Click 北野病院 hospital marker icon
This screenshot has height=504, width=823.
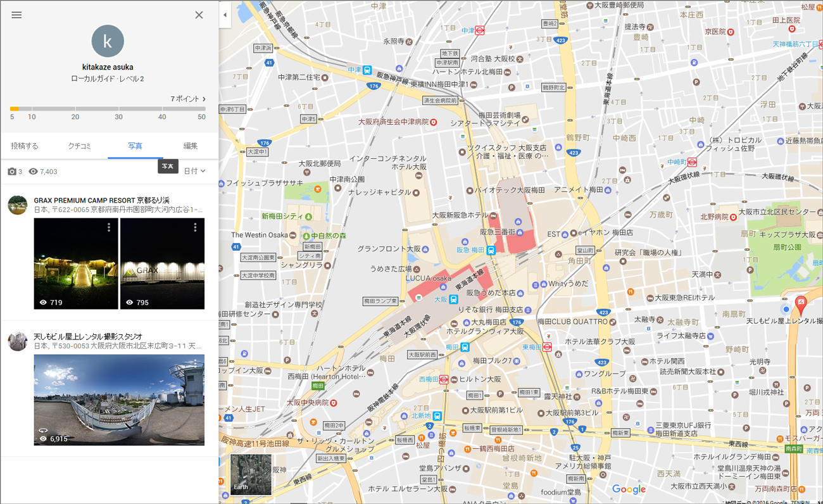point(733,217)
